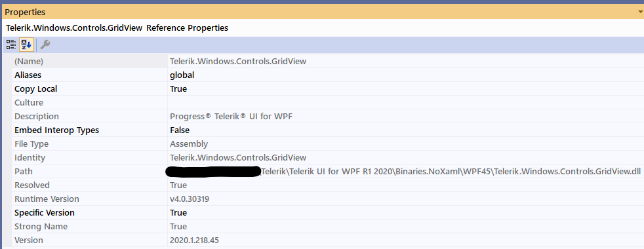Image resolution: width=644 pixels, height=249 pixels.
Task: Select the Specific Version property label
Action: (x=45, y=212)
